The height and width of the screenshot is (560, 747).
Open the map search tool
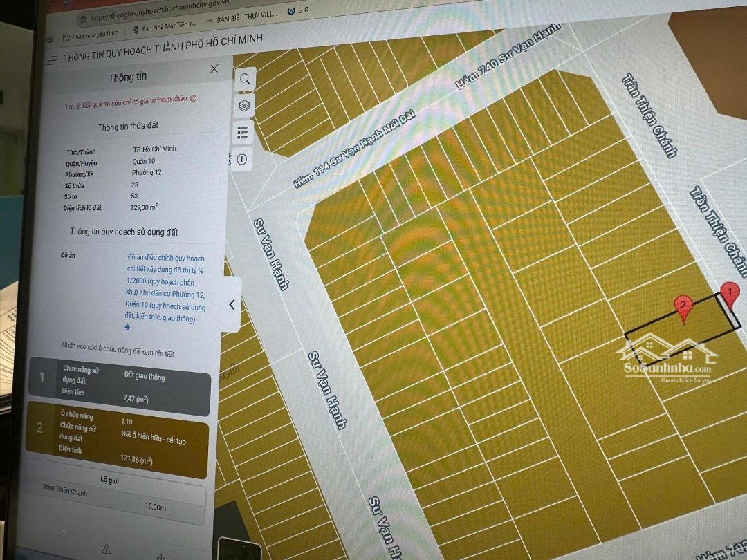point(245,80)
